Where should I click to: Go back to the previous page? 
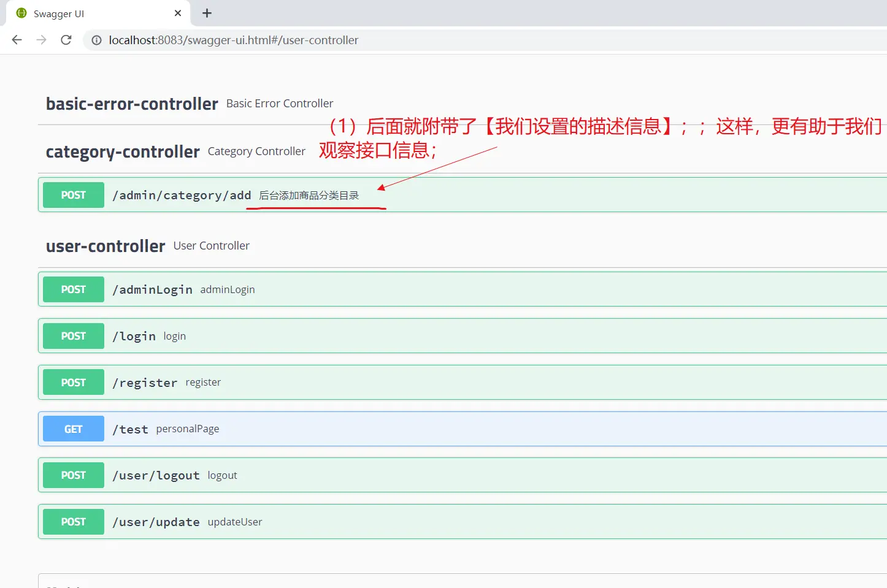(x=17, y=40)
